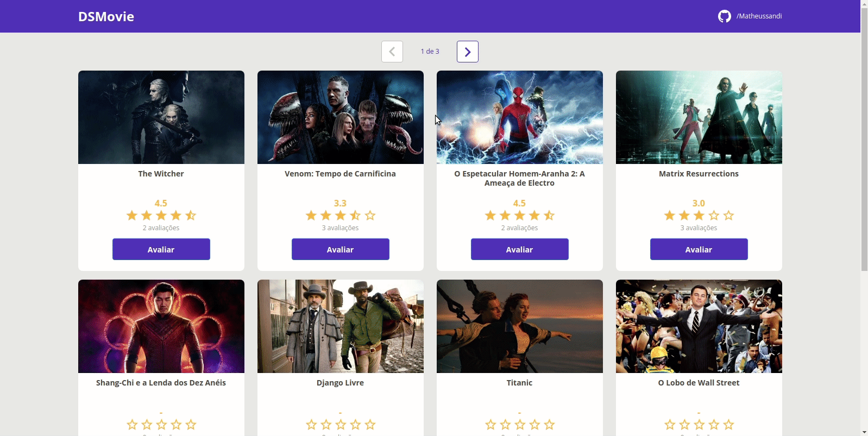
Task: Click third empty star under Titanic
Action: (x=520, y=425)
